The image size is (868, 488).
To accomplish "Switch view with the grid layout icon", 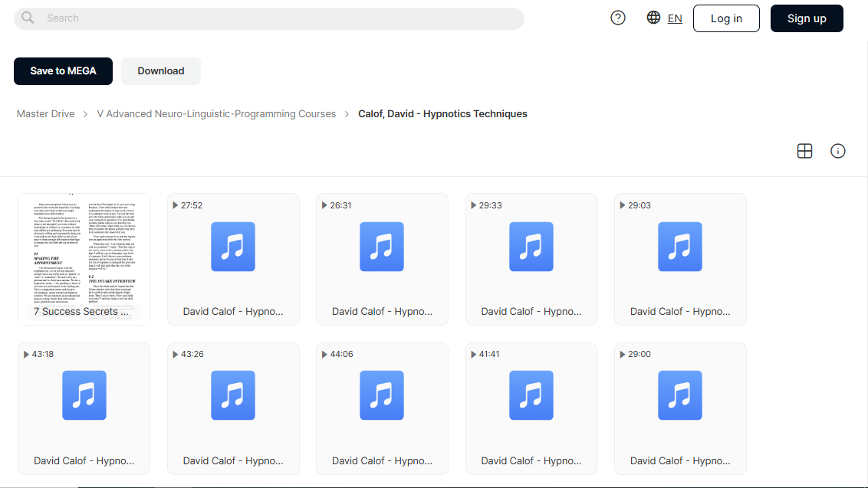I will 804,151.
